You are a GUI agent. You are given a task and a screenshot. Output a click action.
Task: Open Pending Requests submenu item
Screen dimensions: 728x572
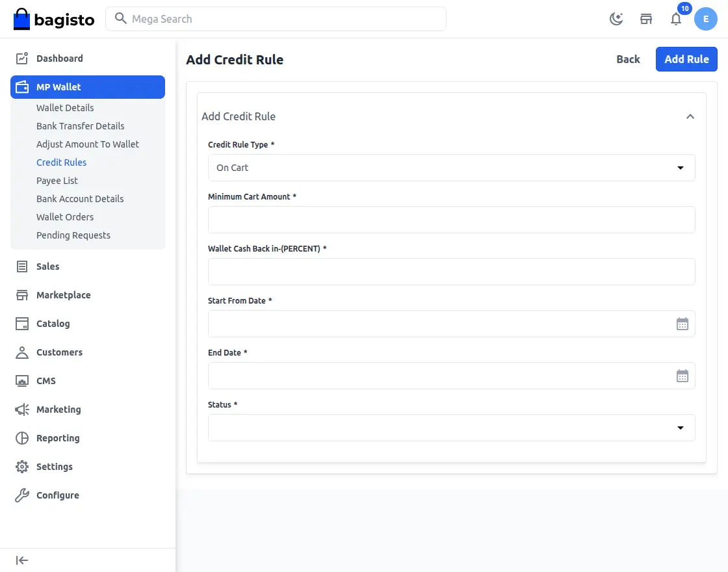(73, 235)
